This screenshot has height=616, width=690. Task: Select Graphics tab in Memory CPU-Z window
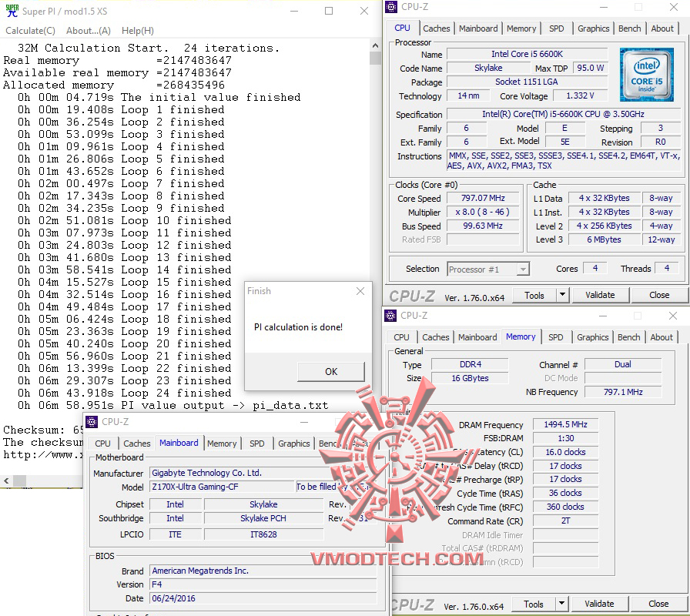coord(592,337)
